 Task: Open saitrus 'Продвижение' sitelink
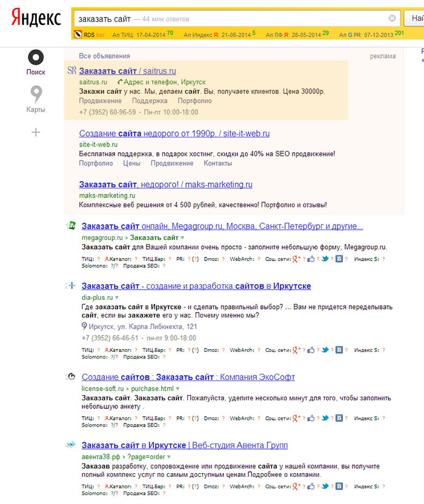[101, 101]
